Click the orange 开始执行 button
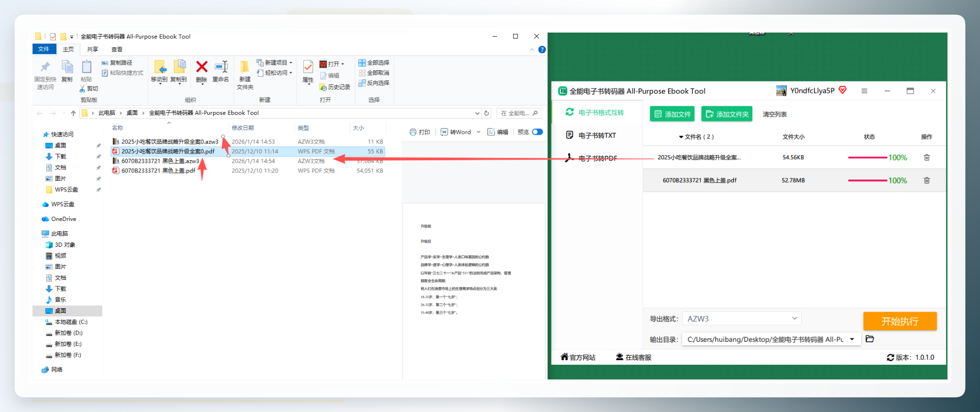The height and width of the screenshot is (412, 980). pos(900,321)
